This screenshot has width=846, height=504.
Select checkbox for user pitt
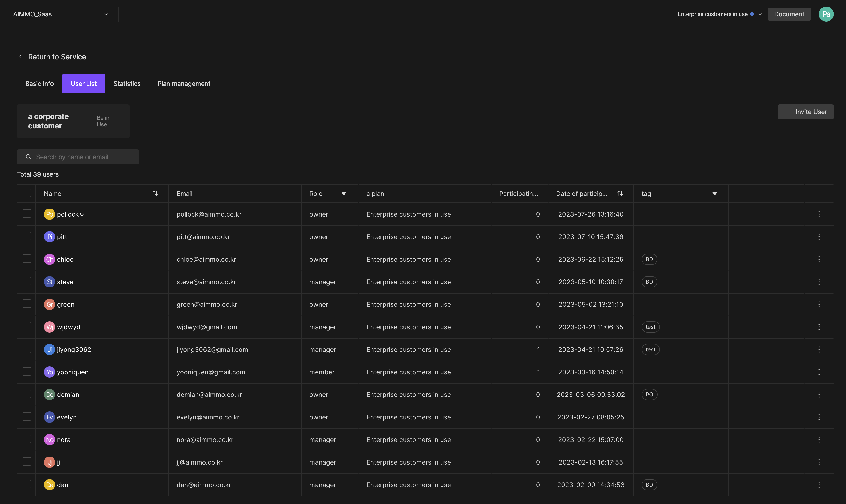tap(27, 236)
